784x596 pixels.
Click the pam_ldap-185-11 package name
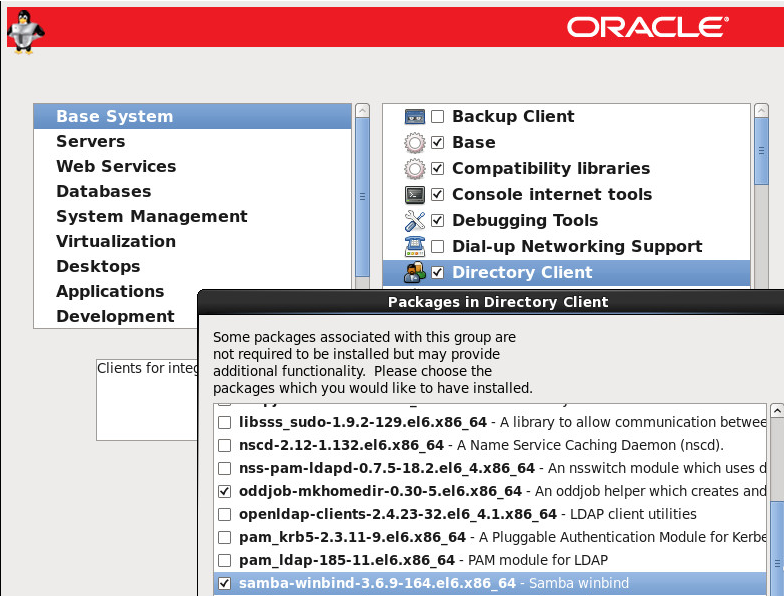click(346, 560)
